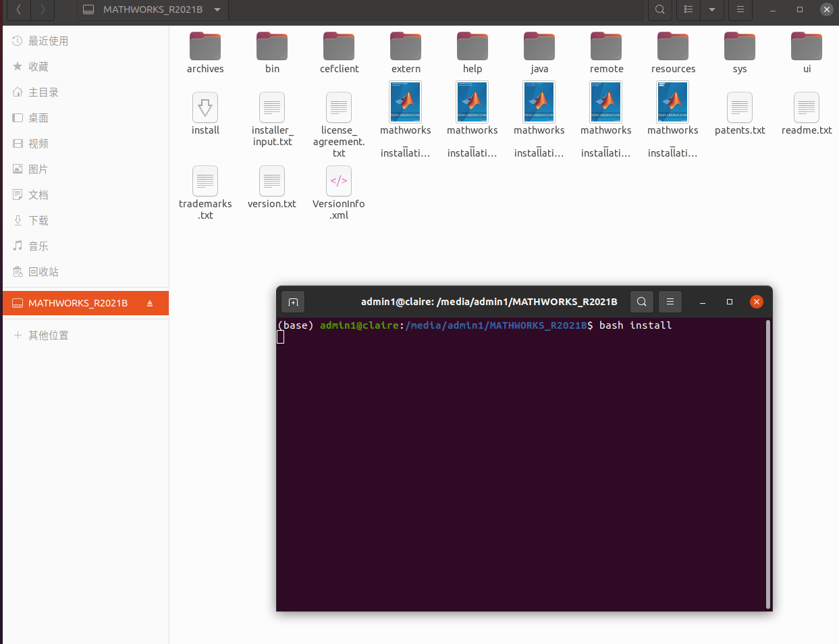Open new tab in terminal
The image size is (839, 644).
[x=293, y=302]
